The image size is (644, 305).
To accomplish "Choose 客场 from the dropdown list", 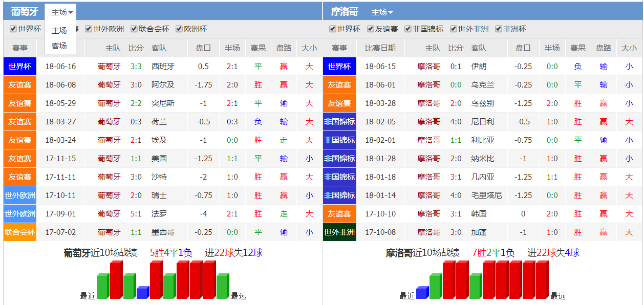I will pyautogui.click(x=59, y=46).
